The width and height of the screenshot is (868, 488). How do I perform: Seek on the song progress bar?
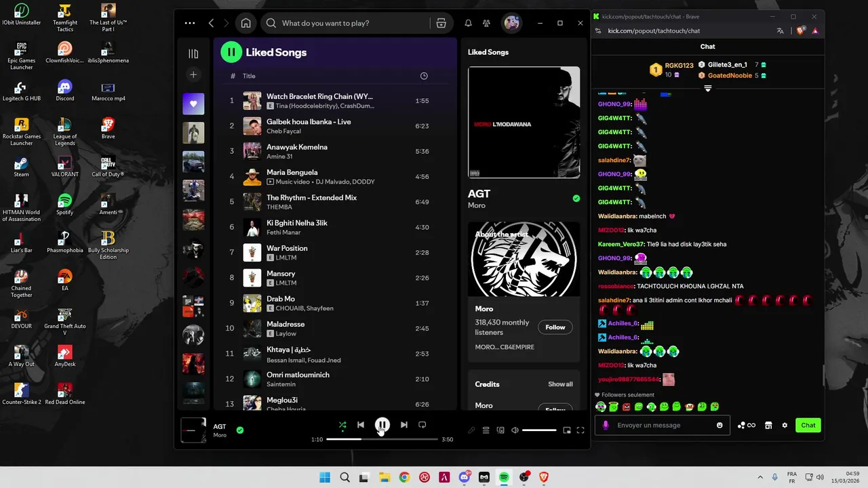pyautogui.click(x=382, y=439)
